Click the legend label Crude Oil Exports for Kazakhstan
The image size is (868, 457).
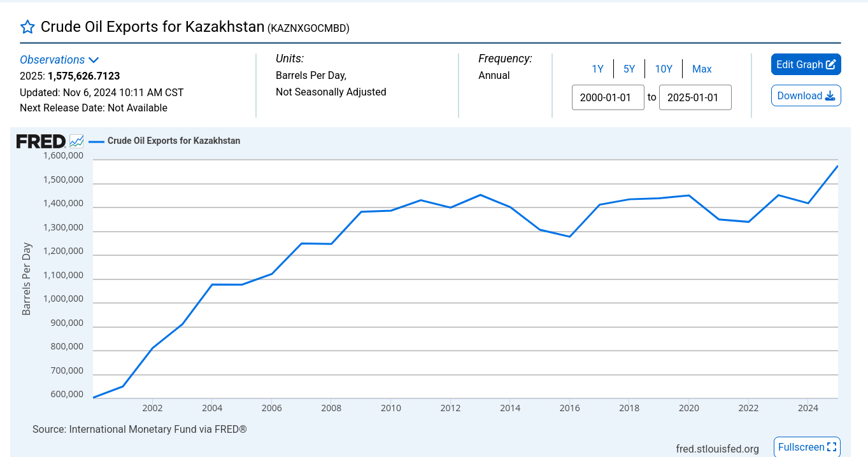tap(174, 141)
